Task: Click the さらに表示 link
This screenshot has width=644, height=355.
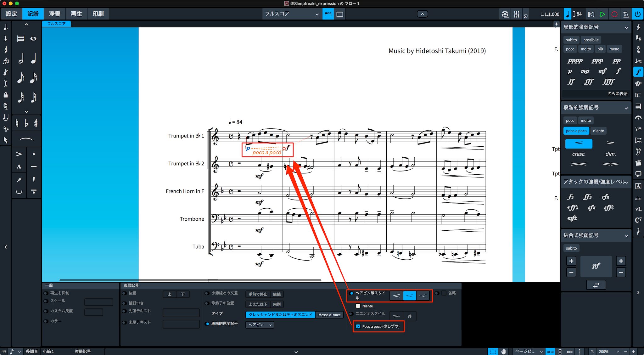Action: coord(617,94)
